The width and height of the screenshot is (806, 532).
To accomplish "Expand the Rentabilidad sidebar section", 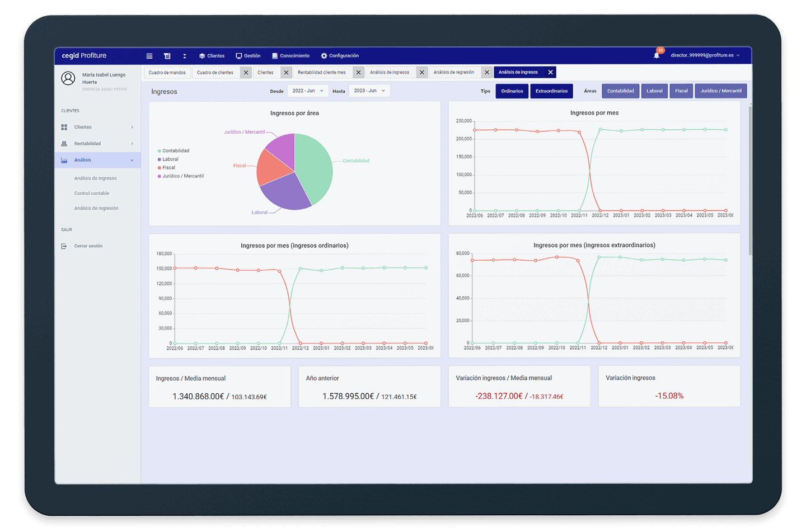I will tap(97, 144).
